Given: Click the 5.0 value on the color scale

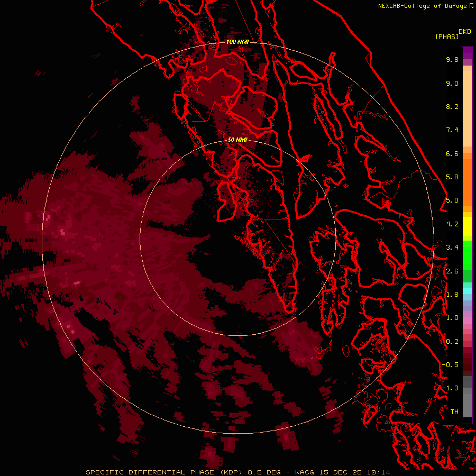Looking at the screenshot, I should (452, 200).
